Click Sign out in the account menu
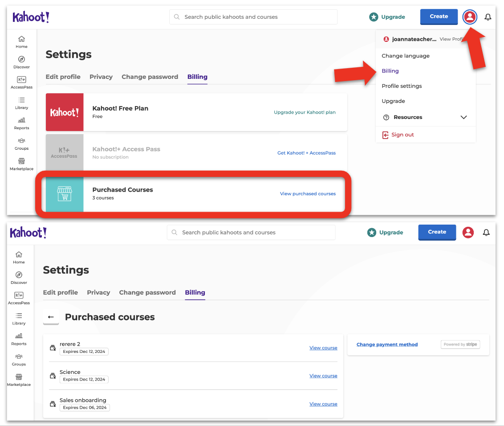This screenshot has width=504, height=426. click(403, 135)
